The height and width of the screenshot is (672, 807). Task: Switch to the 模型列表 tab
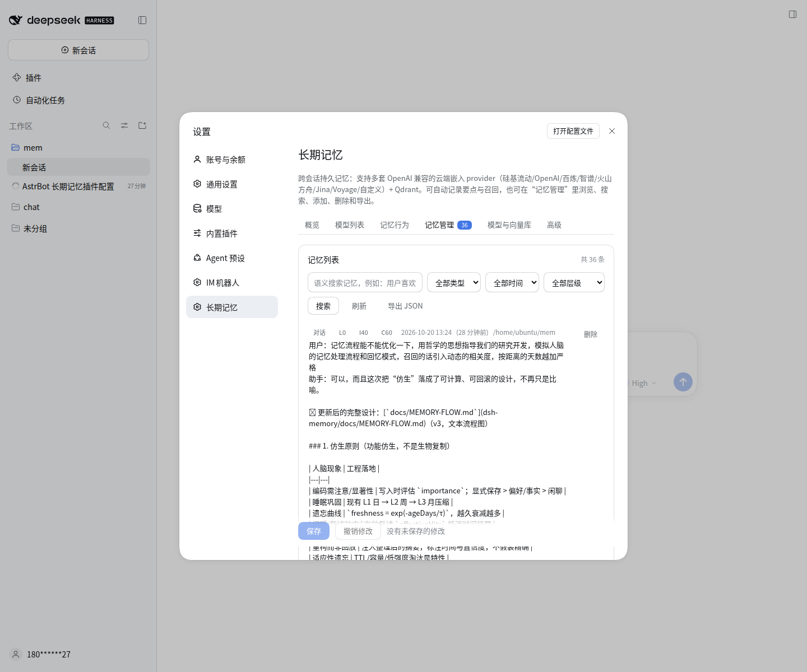point(350,225)
